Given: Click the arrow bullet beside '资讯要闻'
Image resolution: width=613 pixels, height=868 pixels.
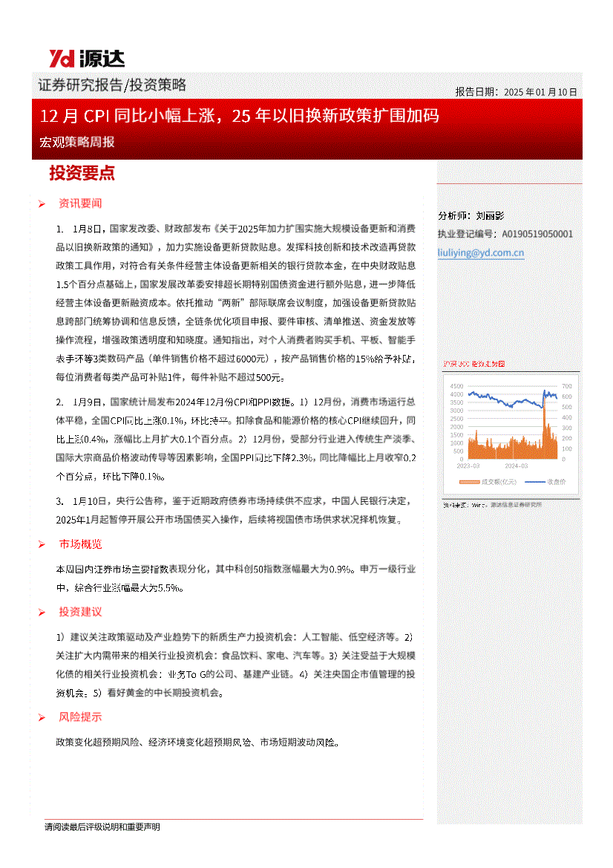Looking at the screenshot, I should (x=42, y=204).
